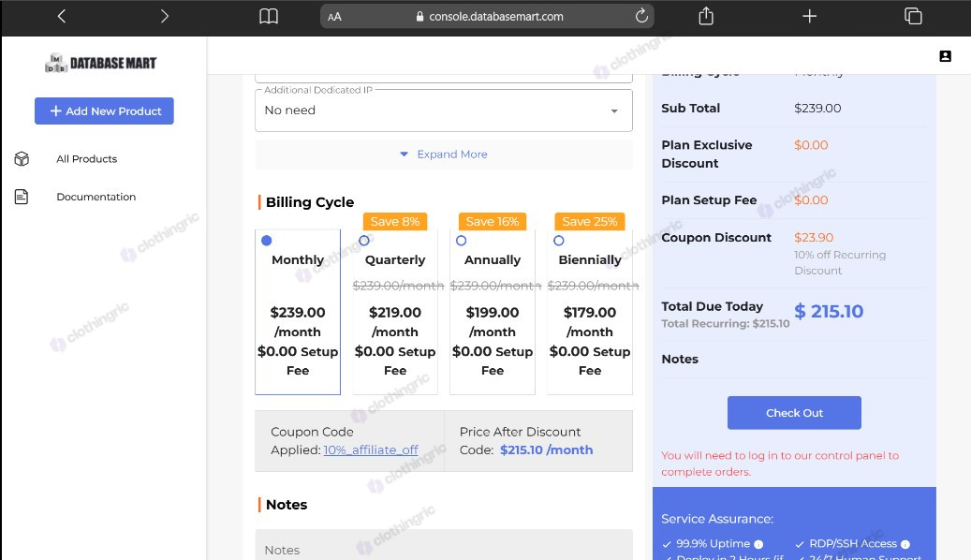Select the Quarterly billing radio button
The image size is (971, 560).
[364, 241]
